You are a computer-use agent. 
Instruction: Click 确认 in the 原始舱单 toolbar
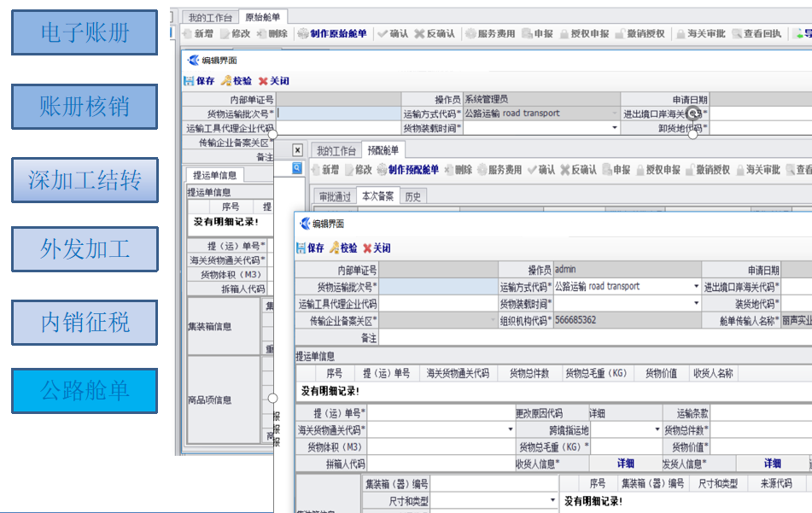(393, 33)
